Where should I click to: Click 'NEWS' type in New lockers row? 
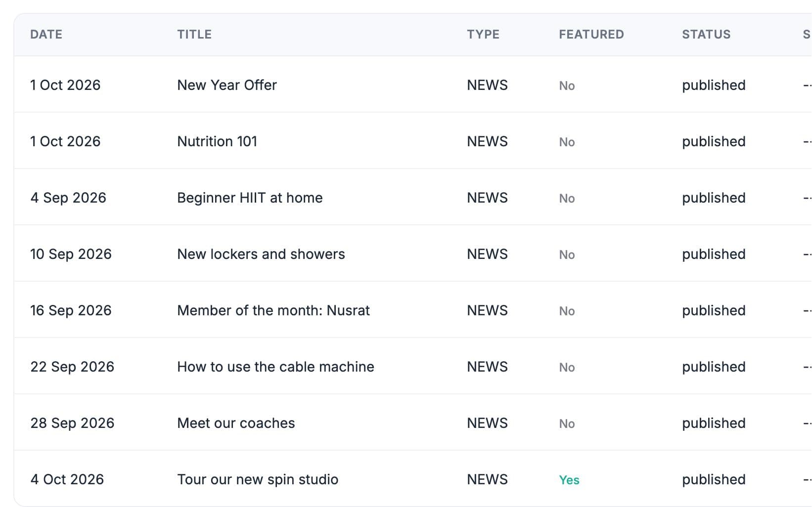(487, 254)
